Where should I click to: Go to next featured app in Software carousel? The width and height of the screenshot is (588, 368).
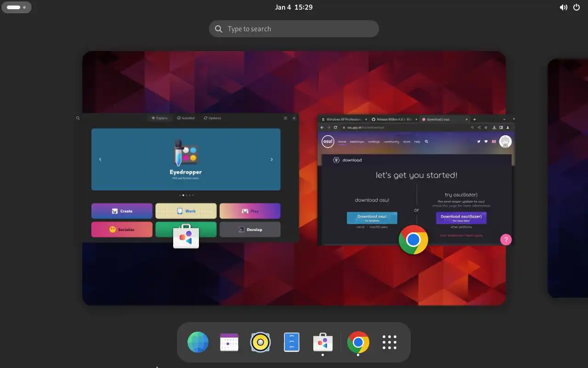coord(271,159)
